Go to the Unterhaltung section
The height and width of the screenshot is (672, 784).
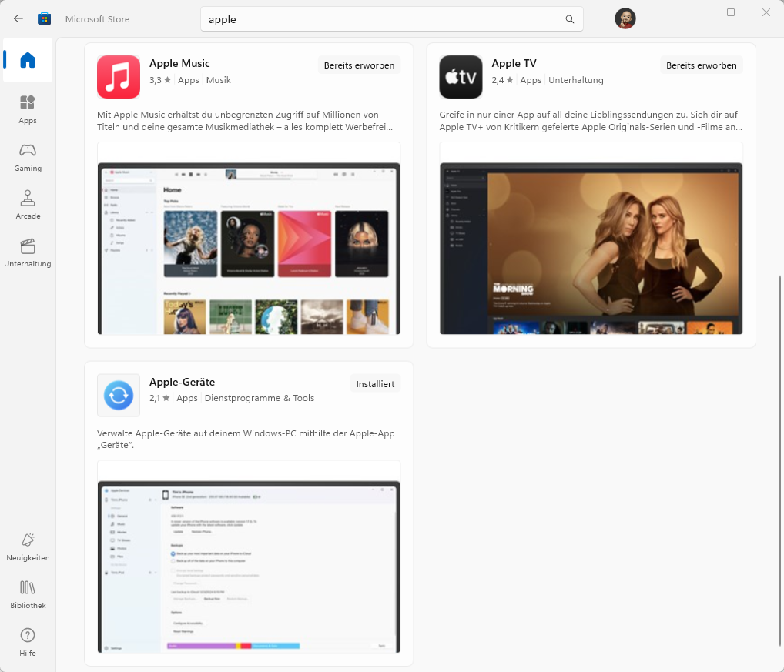click(x=28, y=252)
